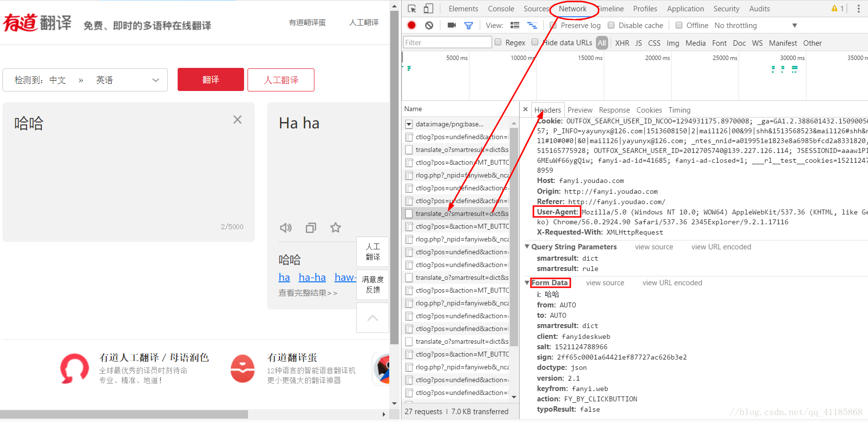Filter requests by Img type
The image size is (868, 422).
[x=673, y=43]
